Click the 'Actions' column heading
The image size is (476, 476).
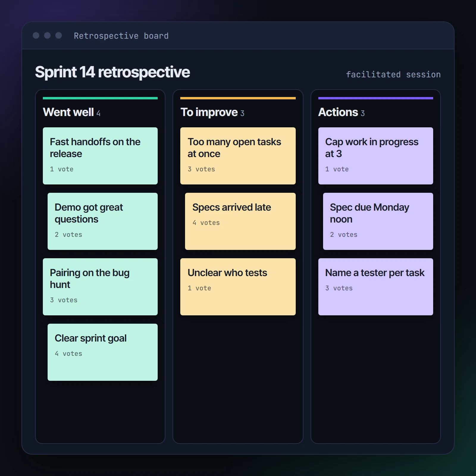pos(338,112)
